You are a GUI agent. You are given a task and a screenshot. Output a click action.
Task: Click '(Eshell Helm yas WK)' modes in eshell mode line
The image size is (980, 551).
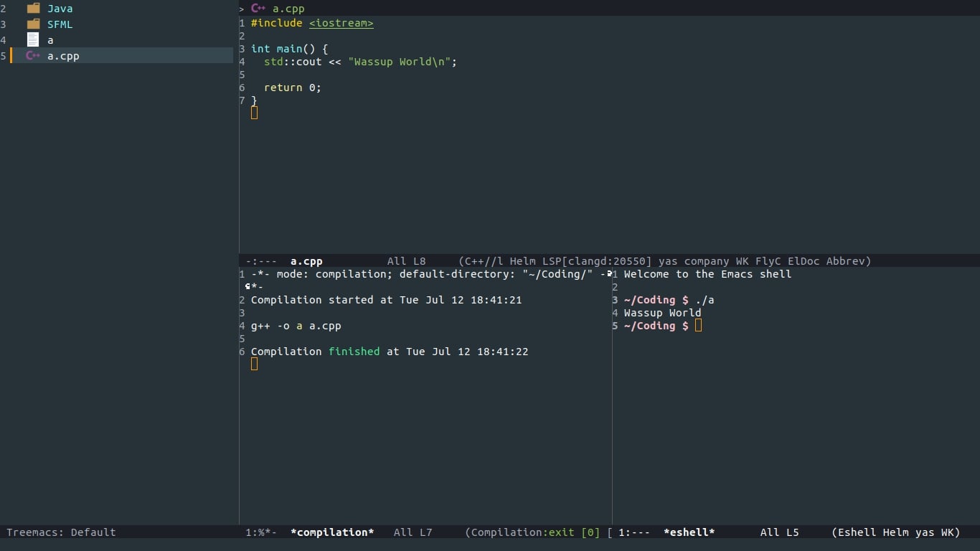pyautogui.click(x=895, y=532)
